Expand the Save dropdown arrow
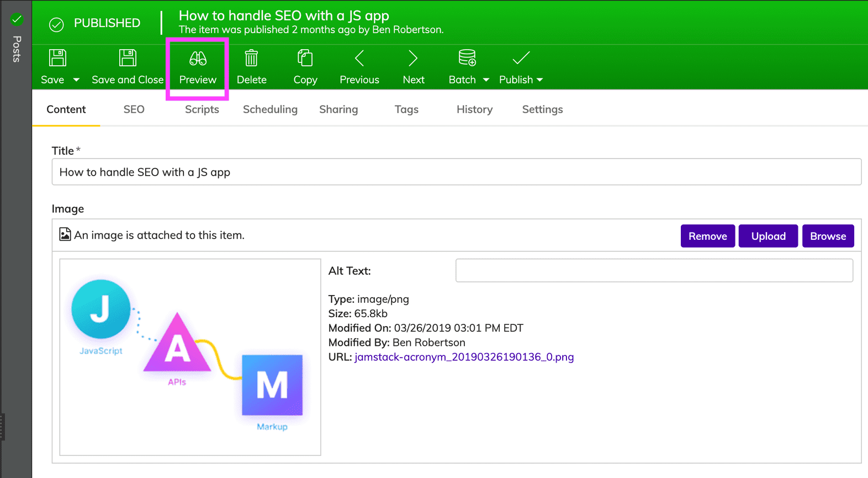The width and height of the screenshot is (868, 478). click(76, 80)
